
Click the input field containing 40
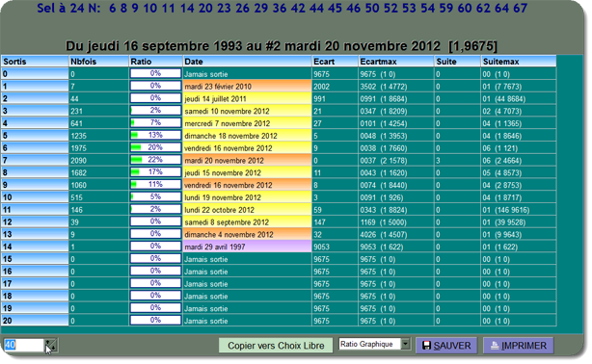(24, 345)
